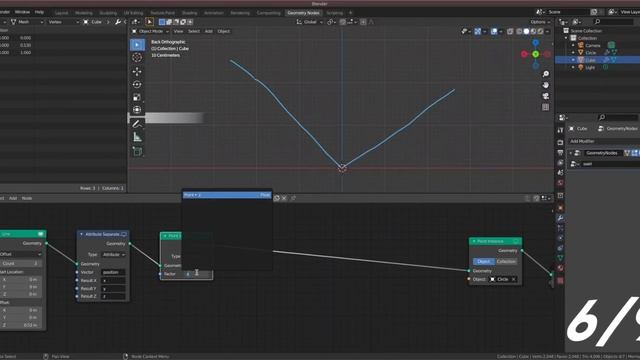Open the node editor Node menu

click(27, 198)
